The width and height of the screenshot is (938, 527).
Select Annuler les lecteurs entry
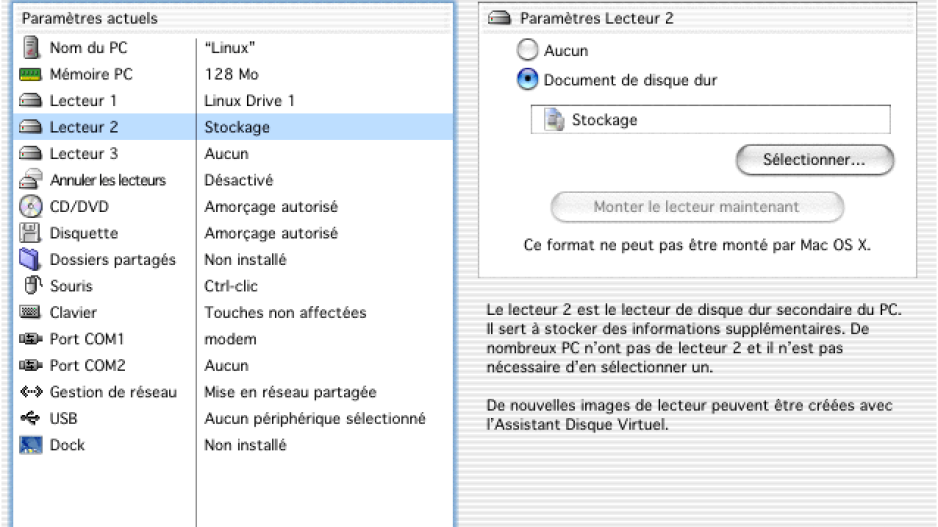pyautogui.click(x=233, y=180)
